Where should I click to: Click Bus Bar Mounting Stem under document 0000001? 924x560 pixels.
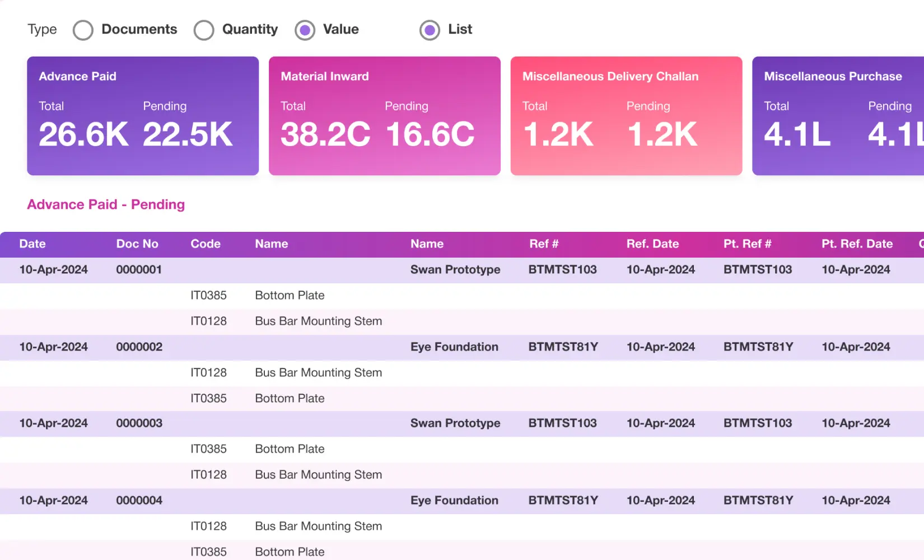[x=319, y=321]
